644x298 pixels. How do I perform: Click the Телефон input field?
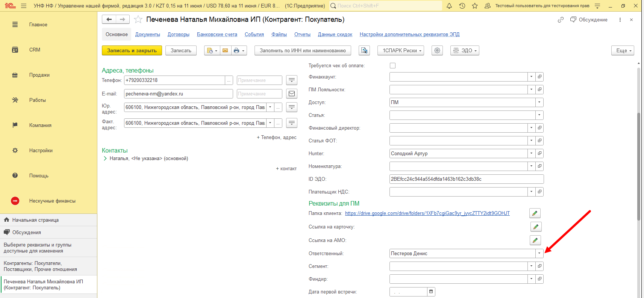tap(174, 80)
